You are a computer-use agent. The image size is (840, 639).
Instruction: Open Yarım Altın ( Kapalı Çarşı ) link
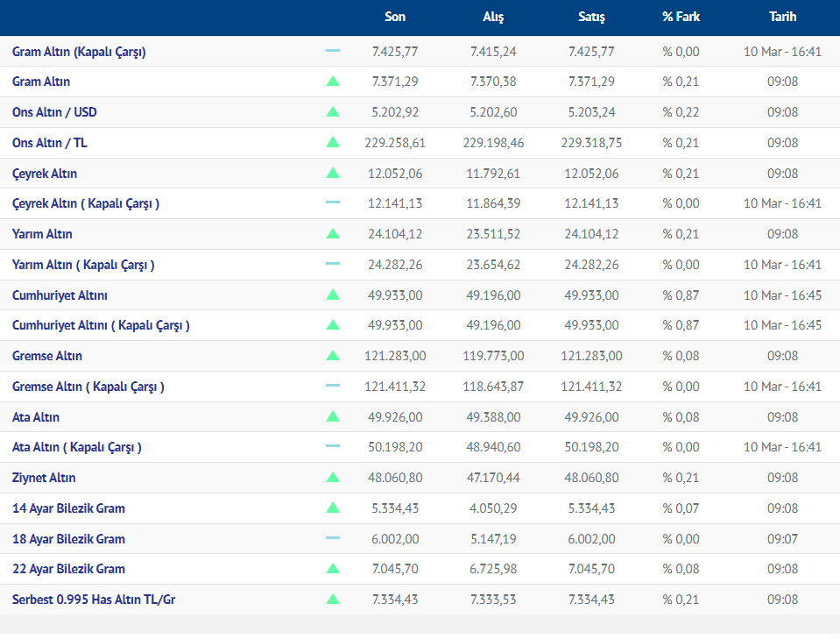click(83, 265)
